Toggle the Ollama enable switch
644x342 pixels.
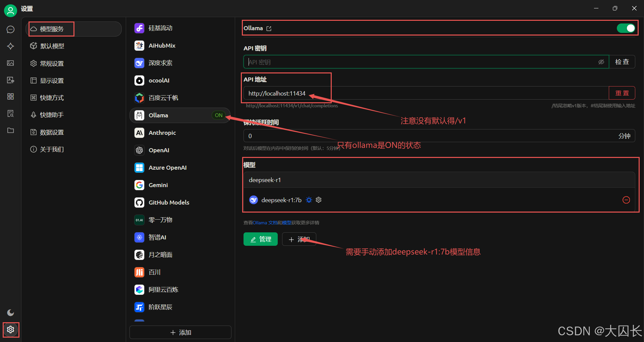[x=626, y=28]
